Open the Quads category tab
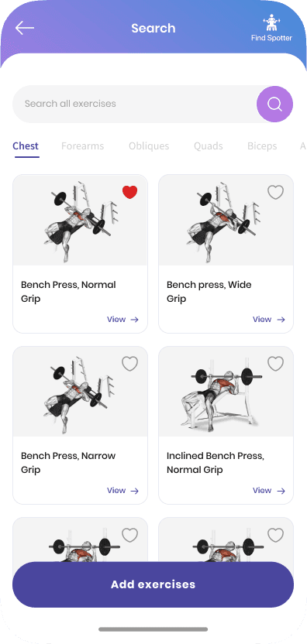Viewport: 307px width, 644px height. click(209, 146)
